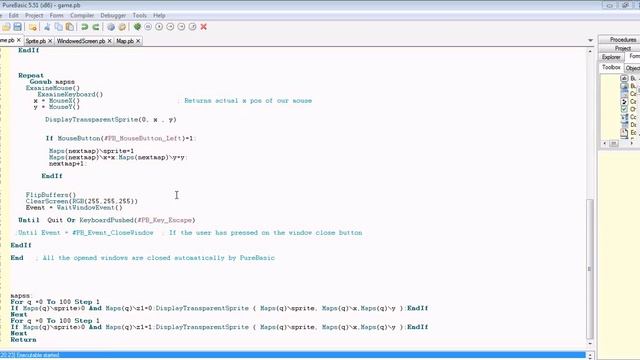Viewport: 640px width, 360px height.
Task: Open the Tools menu
Action: [139, 16]
